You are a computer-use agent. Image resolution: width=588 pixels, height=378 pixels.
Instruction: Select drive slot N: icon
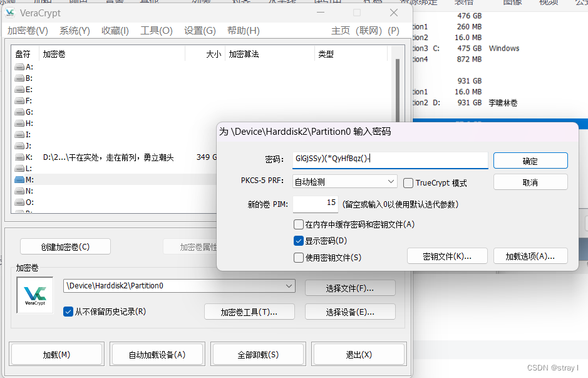coord(19,191)
